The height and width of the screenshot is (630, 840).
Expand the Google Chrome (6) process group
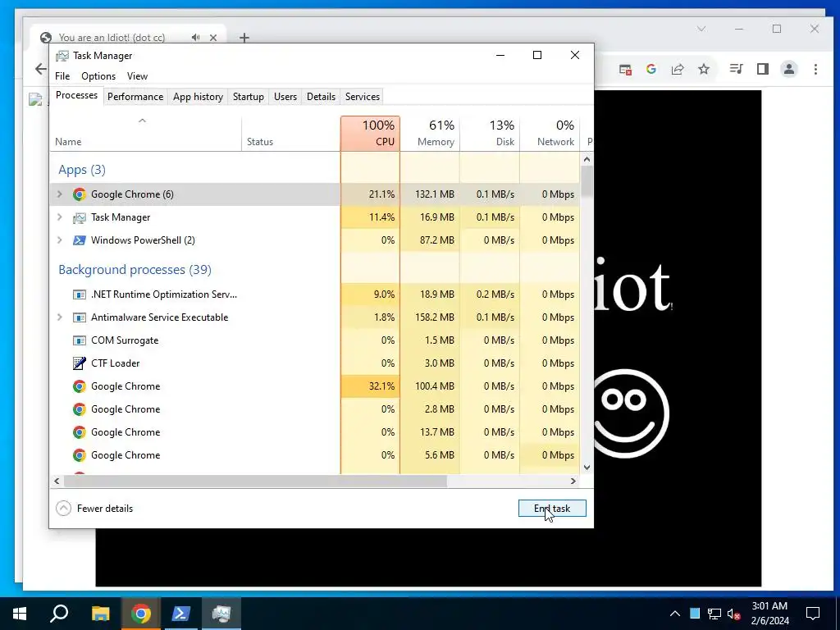(59, 194)
